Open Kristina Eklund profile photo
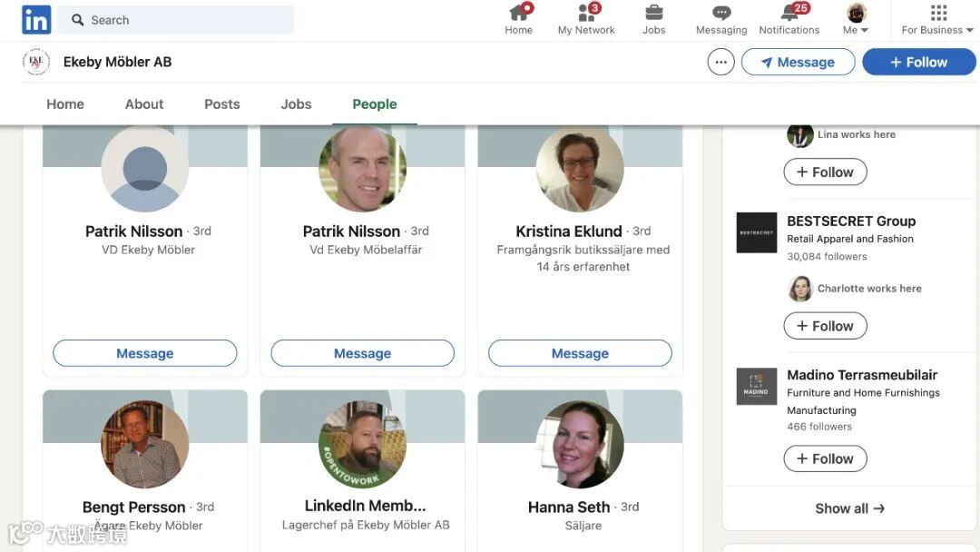The width and height of the screenshot is (980, 552). pyautogui.click(x=580, y=169)
